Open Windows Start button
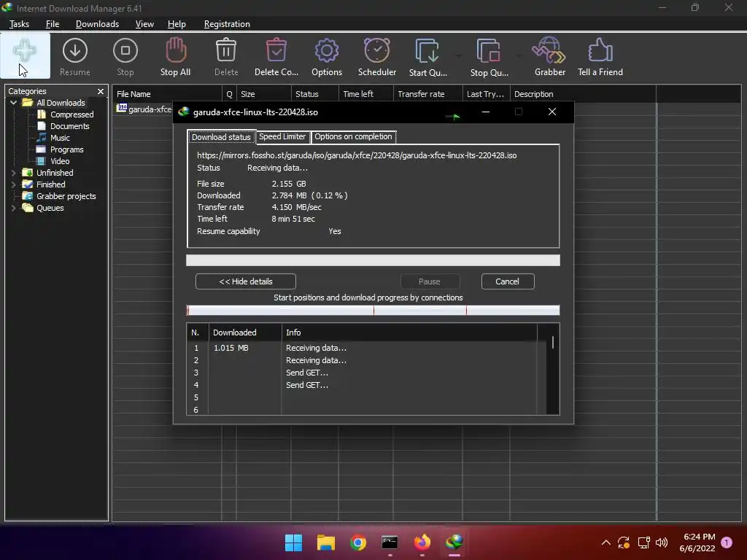Image resolution: width=747 pixels, height=560 pixels. click(x=293, y=542)
